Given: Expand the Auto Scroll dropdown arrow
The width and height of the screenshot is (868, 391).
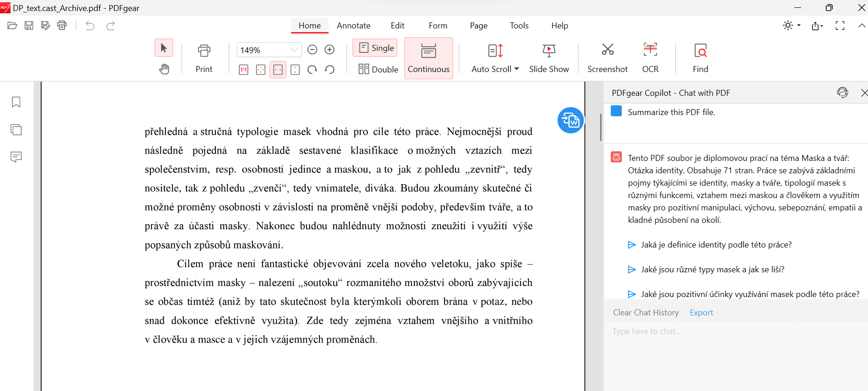Looking at the screenshot, I should (517, 69).
